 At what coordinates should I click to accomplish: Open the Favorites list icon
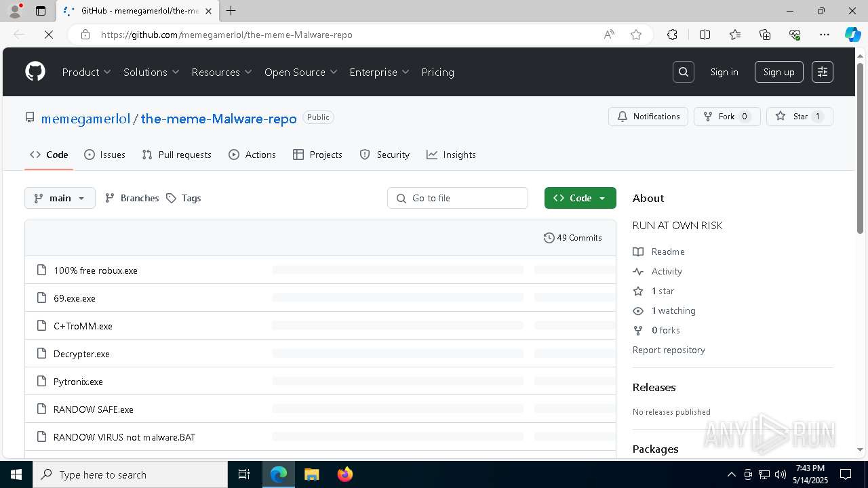735,35
